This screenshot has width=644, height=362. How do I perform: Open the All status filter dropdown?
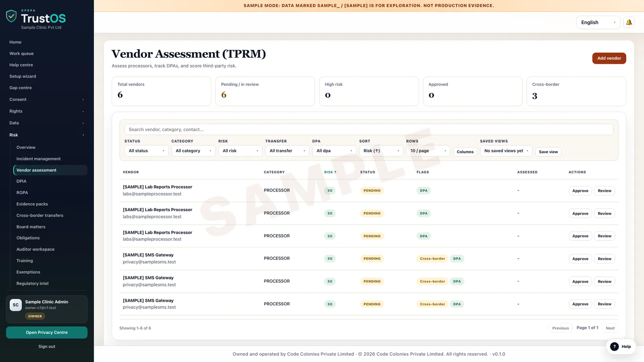146,151
